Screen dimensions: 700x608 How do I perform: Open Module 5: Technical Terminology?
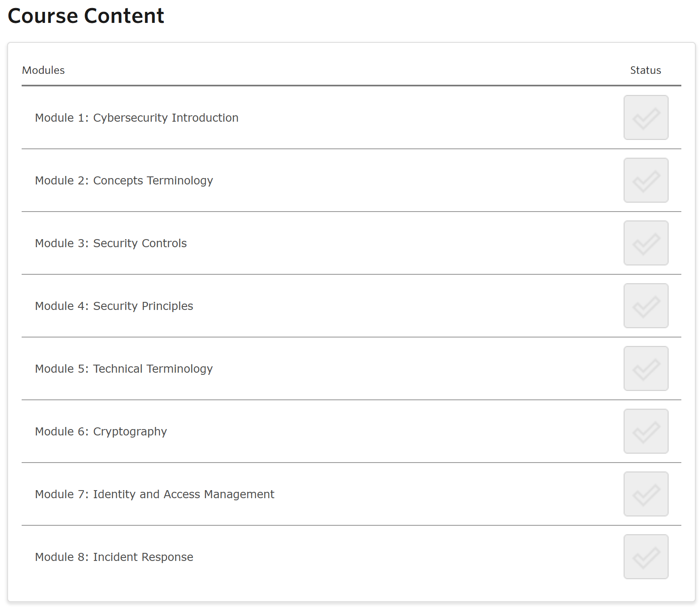(x=124, y=369)
